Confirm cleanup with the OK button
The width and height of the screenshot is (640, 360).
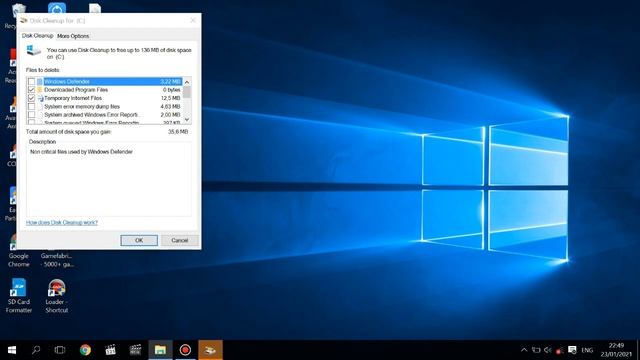(x=139, y=240)
